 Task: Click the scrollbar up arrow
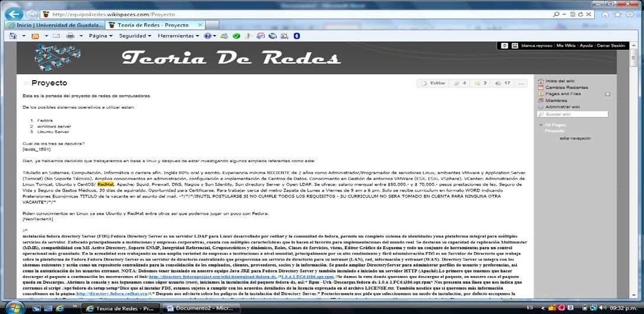point(634,45)
